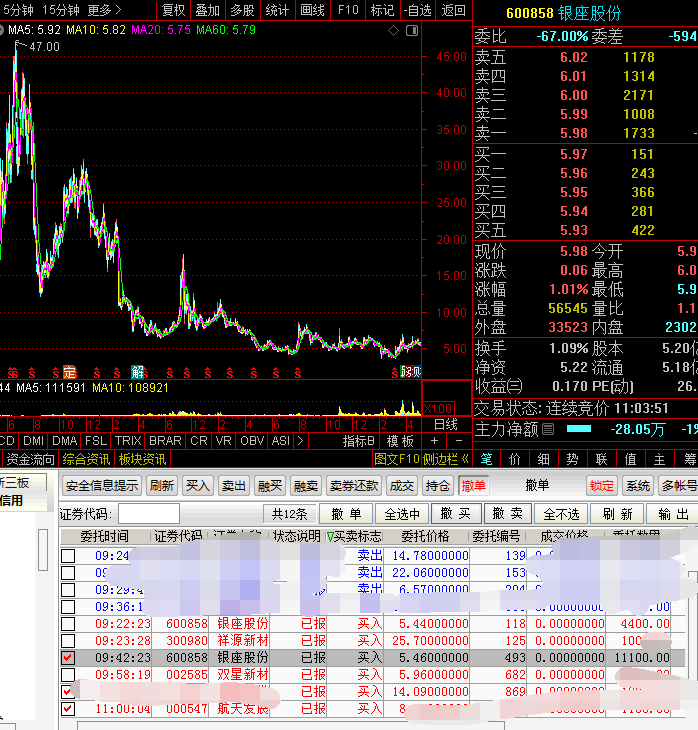
Task: Uncheck the 09:42:23 银座股份 order checkbox
Action: click(x=68, y=657)
